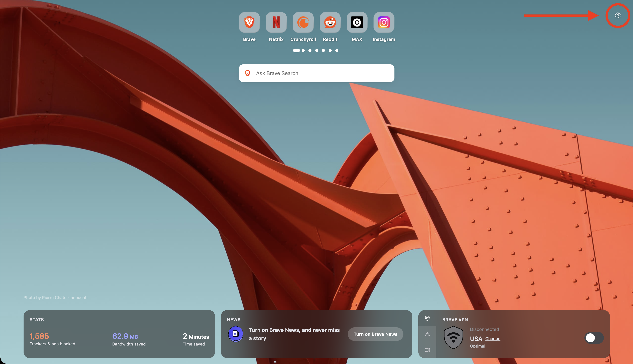This screenshot has width=633, height=364.
Task: Open the Instagram shortcut
Action: [384, 22]
